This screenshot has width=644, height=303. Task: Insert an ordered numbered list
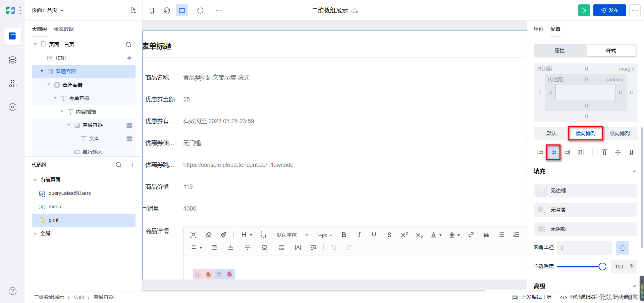(x=516, y=235)
